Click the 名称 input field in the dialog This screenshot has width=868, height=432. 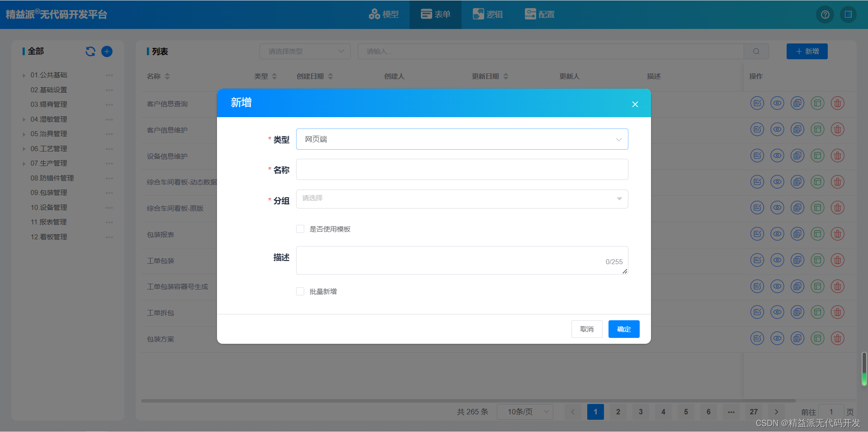tap(462, 169)
